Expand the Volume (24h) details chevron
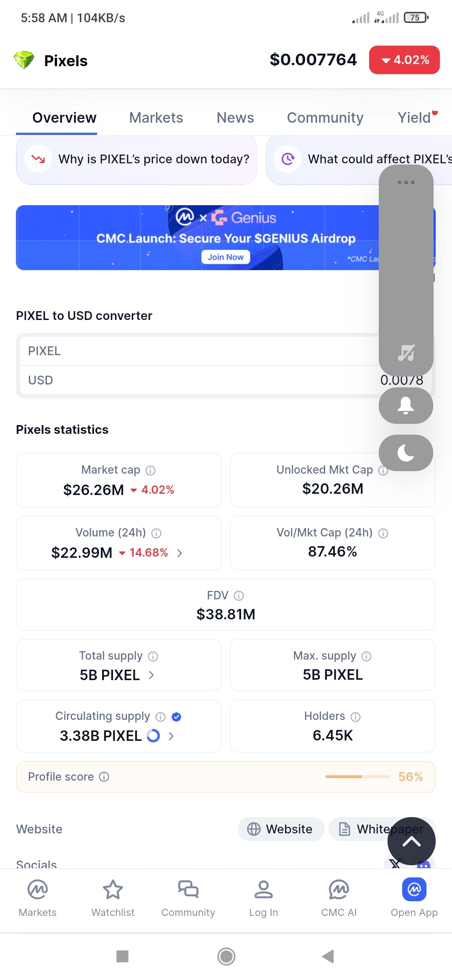 180,553
